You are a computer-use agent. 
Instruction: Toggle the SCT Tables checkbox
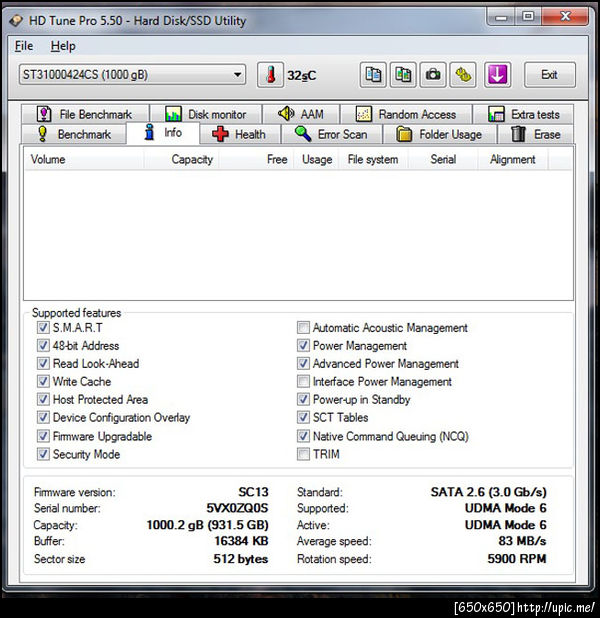tap(303, 417)
